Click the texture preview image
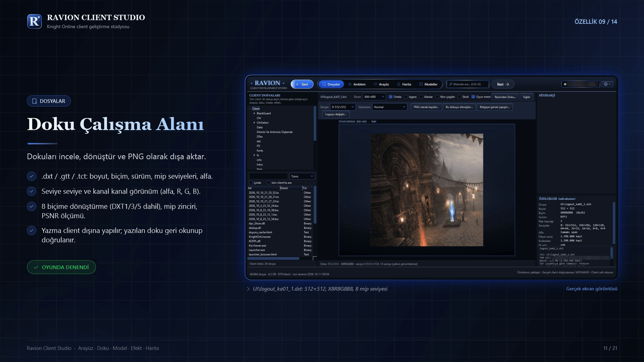Image resolution: width=644 pixels, height=362 pixels. tap(427, 190)
